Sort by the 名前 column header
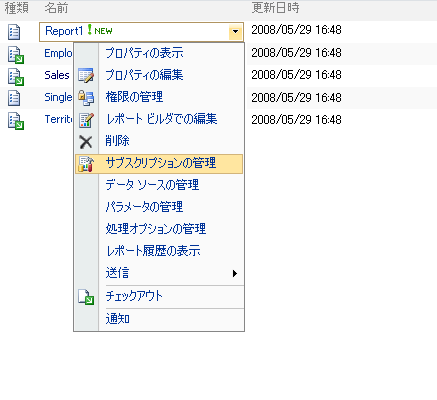437x400 pixels. (x=56, y=8)
